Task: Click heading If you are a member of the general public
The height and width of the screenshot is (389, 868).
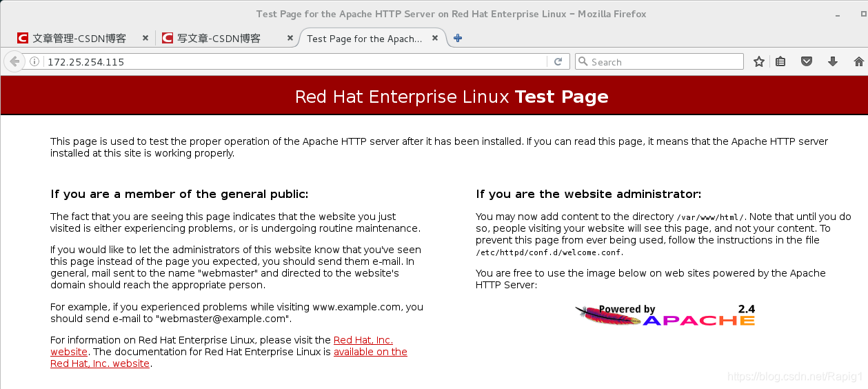Action: tap(179, 194)
